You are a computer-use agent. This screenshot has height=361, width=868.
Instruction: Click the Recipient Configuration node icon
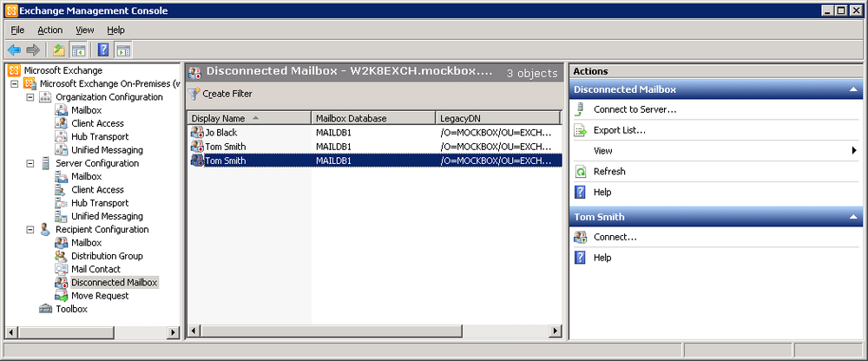point(46,229)
